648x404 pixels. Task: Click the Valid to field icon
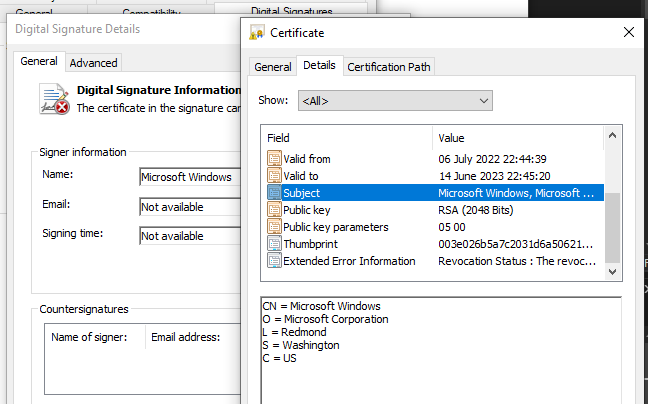click(274, 176)
